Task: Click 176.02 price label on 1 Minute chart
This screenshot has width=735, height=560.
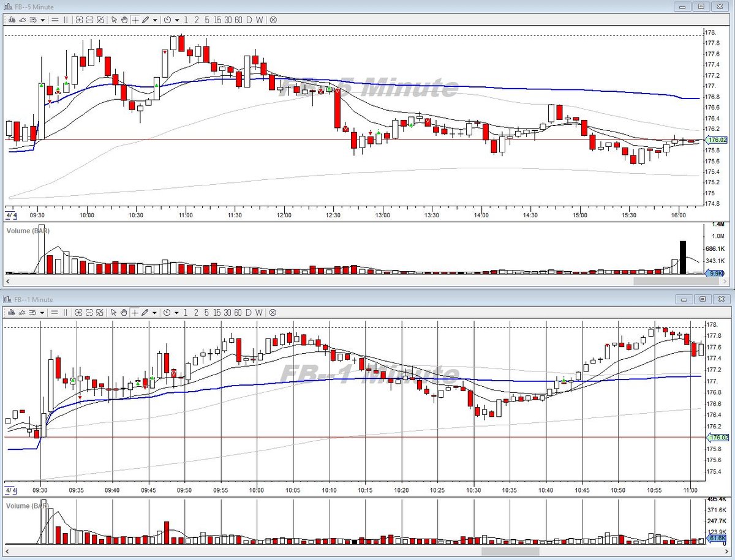Action: [718, 438]
